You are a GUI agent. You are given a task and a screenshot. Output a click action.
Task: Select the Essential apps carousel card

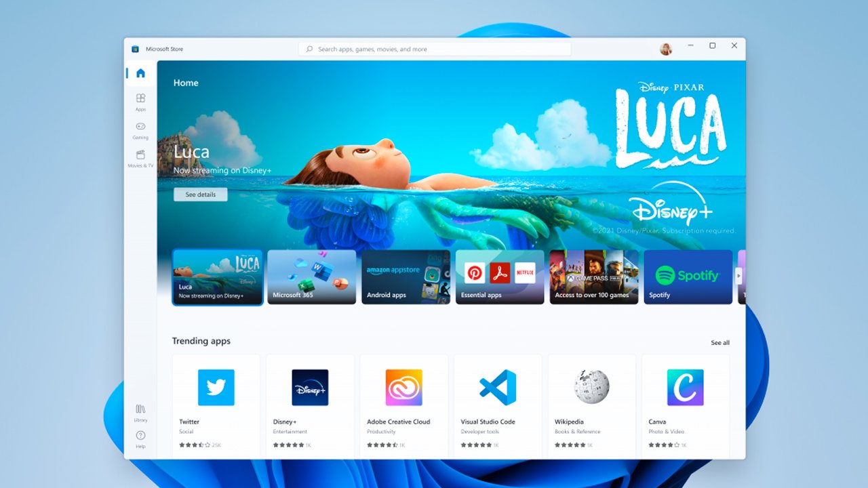point(500,277)
